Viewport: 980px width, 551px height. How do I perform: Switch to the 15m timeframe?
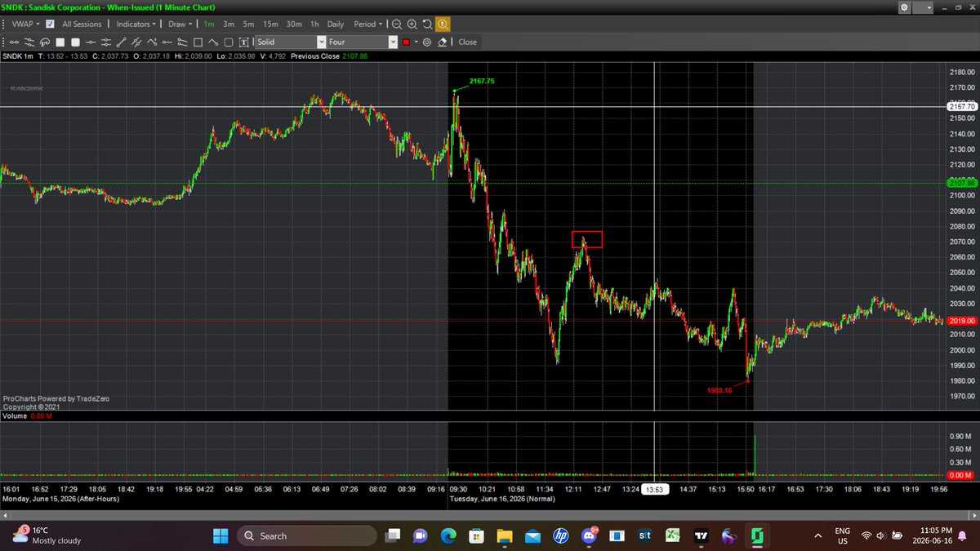270,24
